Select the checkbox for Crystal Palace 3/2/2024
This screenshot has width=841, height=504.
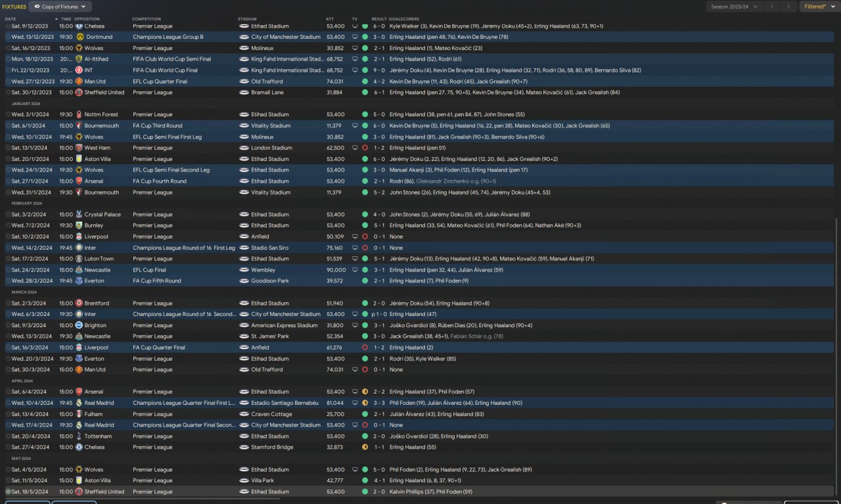pyautogui.click(x=8, y=215)
